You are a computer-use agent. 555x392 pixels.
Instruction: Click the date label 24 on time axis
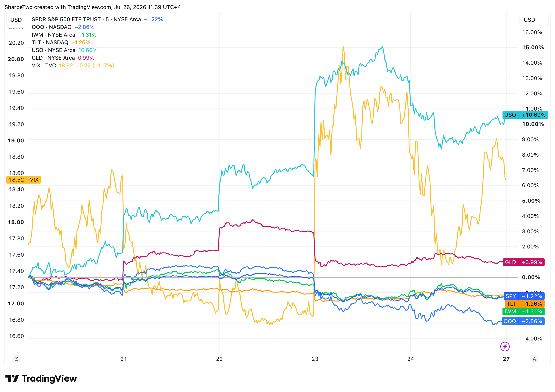(411, 359)
